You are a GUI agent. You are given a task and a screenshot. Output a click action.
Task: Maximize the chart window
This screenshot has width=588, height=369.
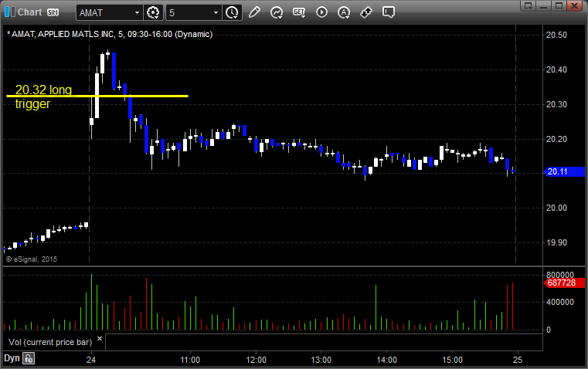[559, 5]
